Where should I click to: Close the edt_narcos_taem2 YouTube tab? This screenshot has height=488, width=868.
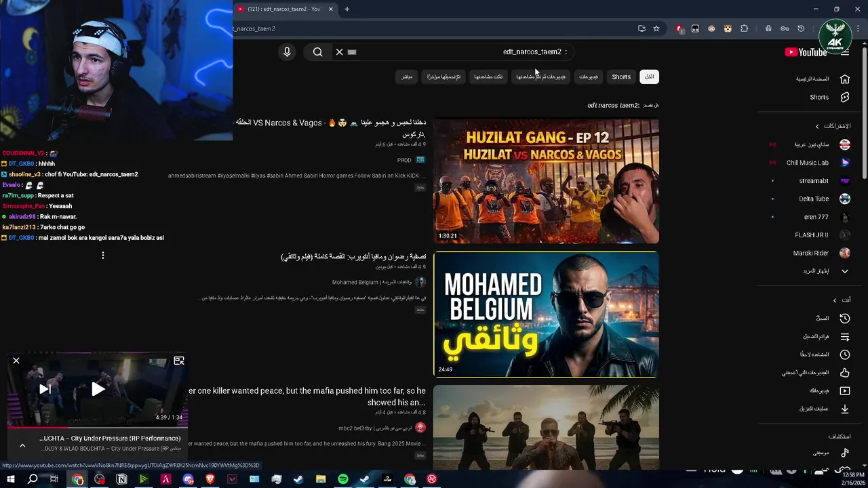pyautogui.click(x=331, y=9)
